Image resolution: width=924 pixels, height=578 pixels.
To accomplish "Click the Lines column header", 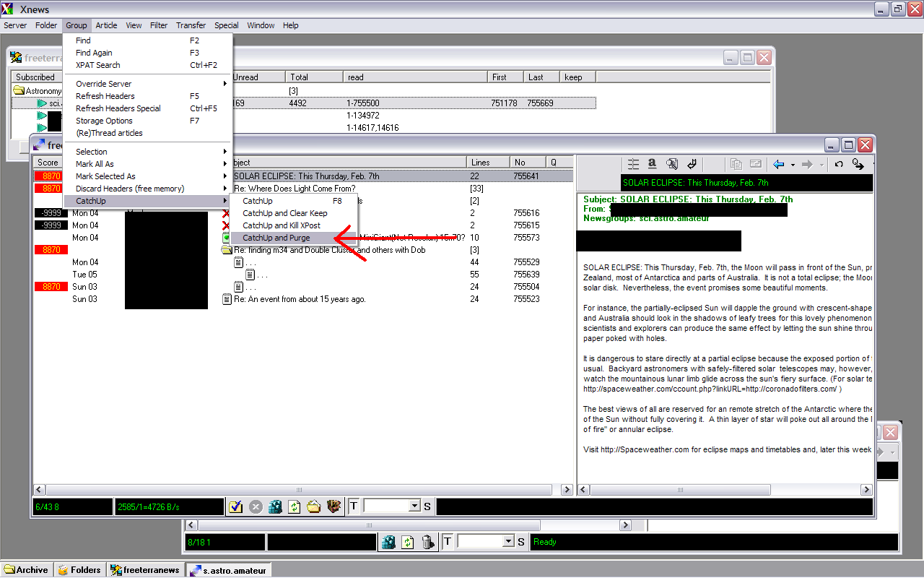I will 488,163.
